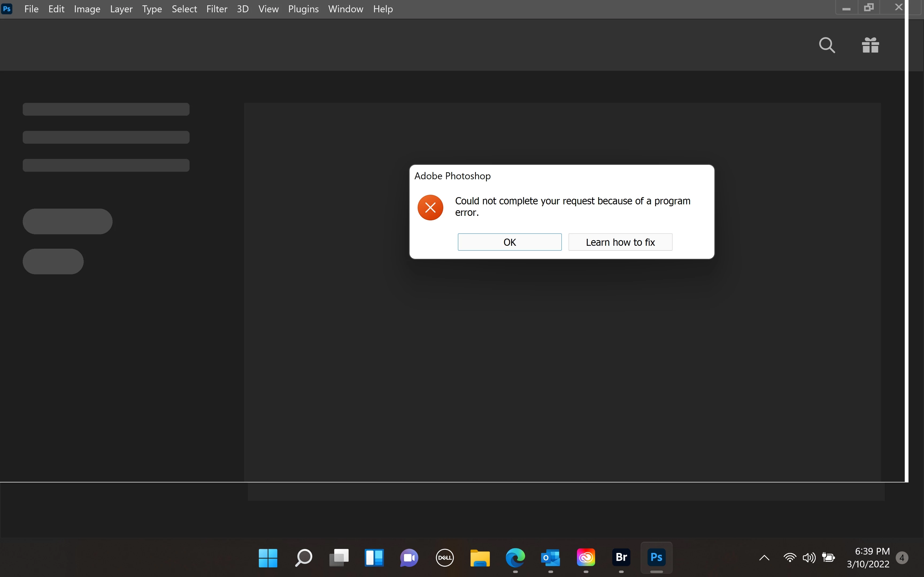The width and height of the screenshot is (924, 577).
Task: Open Outlook from the taskbar
Action: 550,557
